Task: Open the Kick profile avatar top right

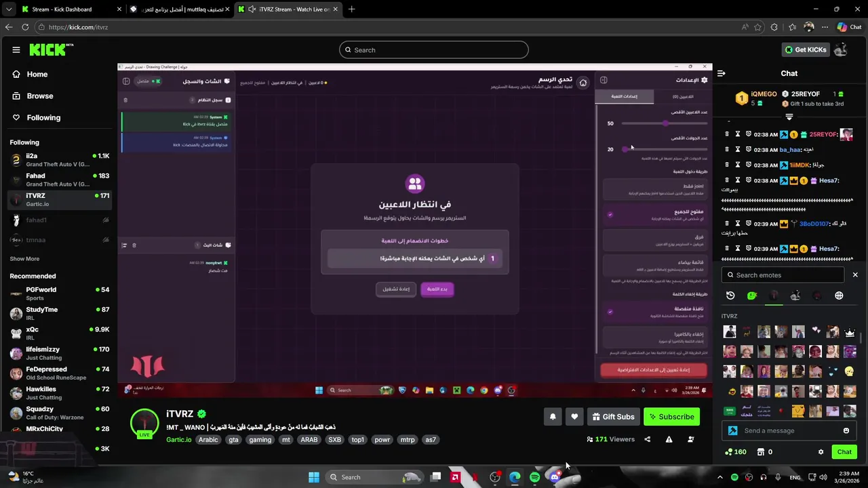Action: pos(841,49)
